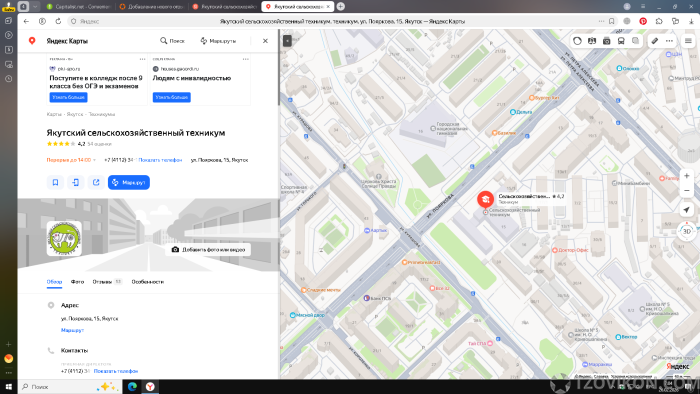This screenshot has width=700, height=394.
Task: Open the downloads arrow icon
Action: (691, 21)
